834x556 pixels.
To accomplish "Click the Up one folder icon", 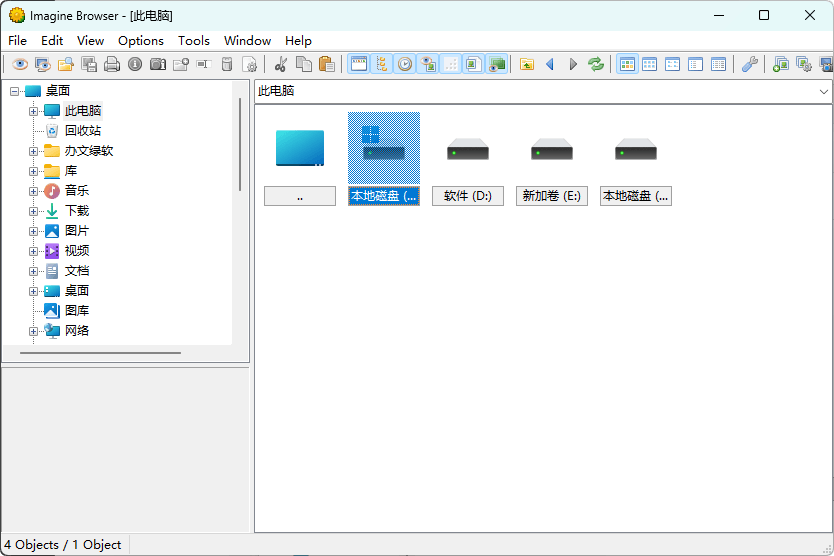I will pos(527,64).
